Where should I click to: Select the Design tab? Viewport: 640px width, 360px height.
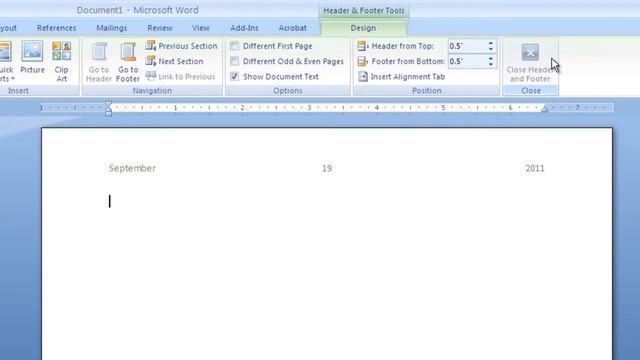pos(363,28)
